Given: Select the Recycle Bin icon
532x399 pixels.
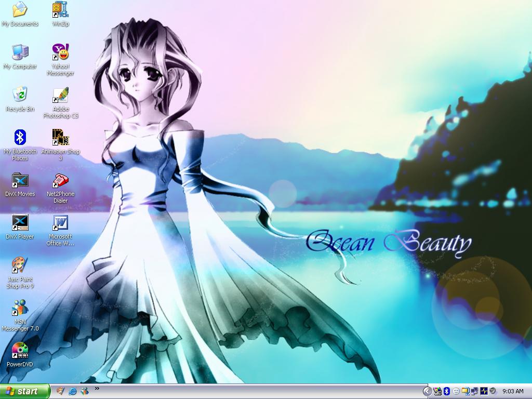Looking at the screenshot, I should click(20, 99).
